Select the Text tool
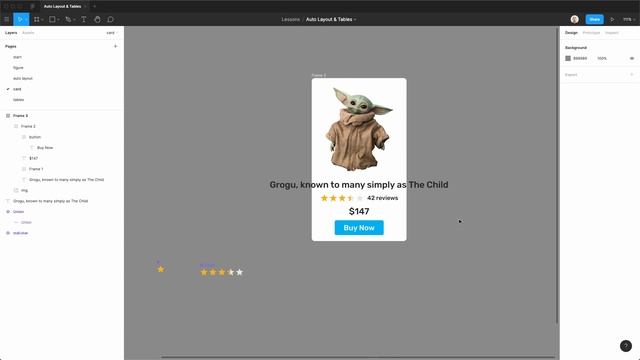This screenshot has width=640, height=360. (84, 19)
